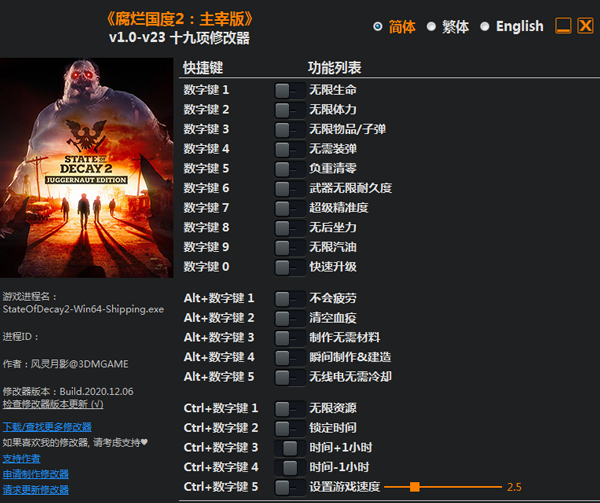Toggle 无限汽油 switch
This screenshot has height=503, width=600.
pos(290,247)
